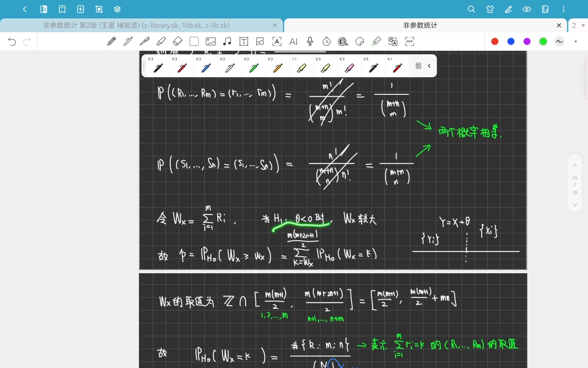Switch to the 非参数统计 note tab
The width and height of the screenshot is (588, 368).
tap(420, 26)
